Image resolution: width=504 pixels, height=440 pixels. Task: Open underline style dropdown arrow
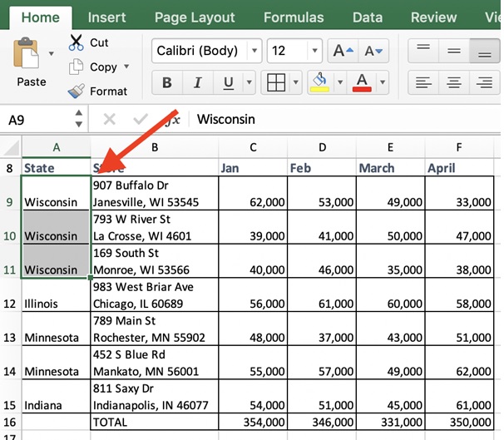pyautogui.click(x=250, y=82)
